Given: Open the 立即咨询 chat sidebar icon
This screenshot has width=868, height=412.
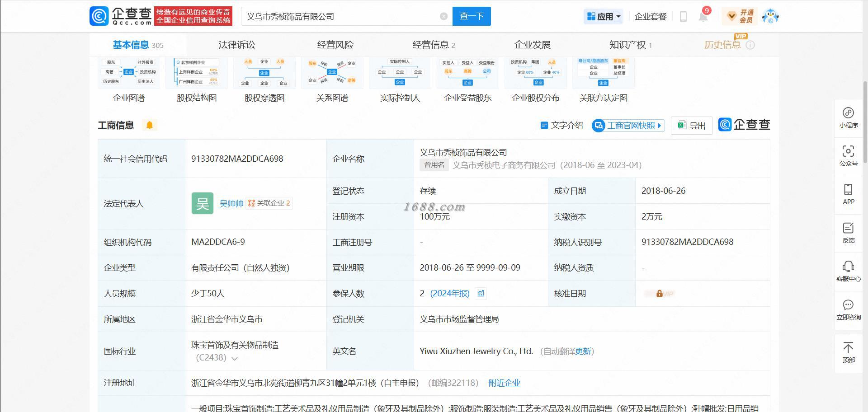Looking at the screenshot, I should (x=848, y=309).
